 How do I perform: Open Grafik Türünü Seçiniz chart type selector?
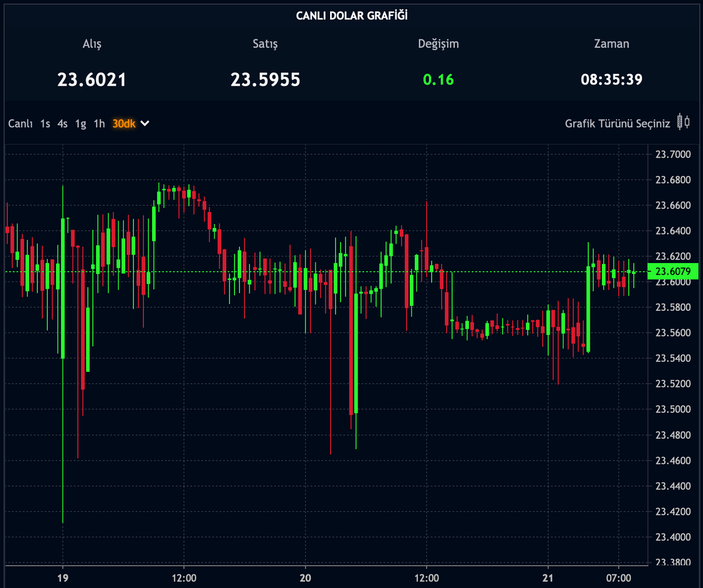click(x=617, y=124)
